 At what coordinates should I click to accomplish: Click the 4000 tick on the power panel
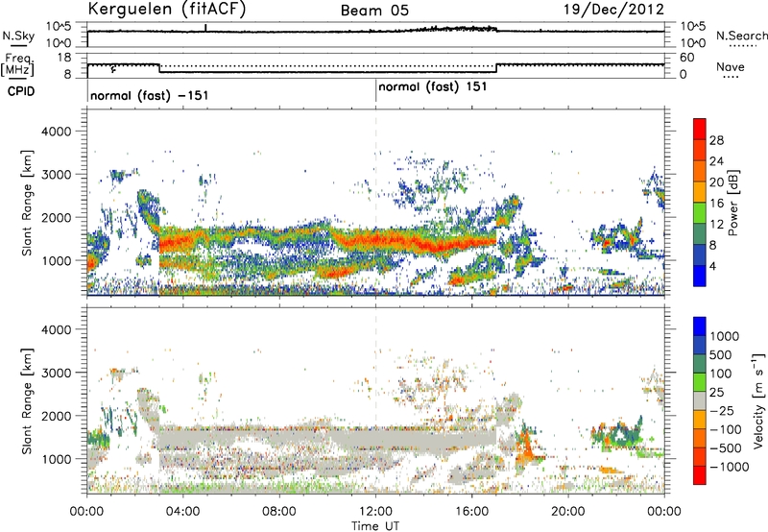point(56,132)
